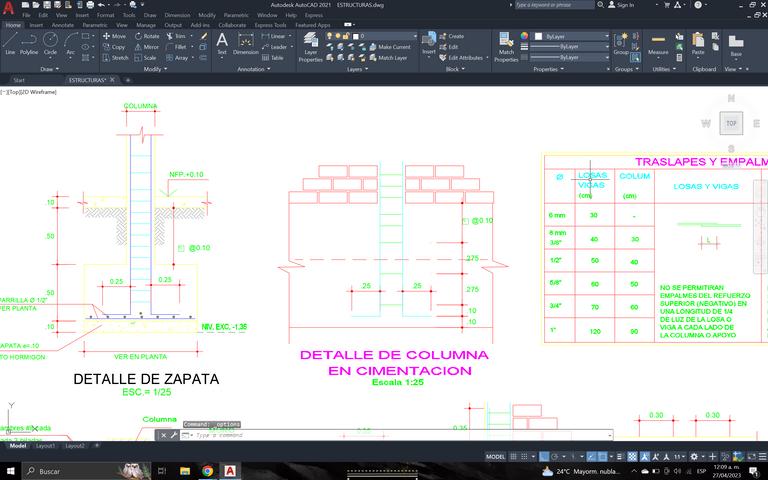Open the File menu

26,15
